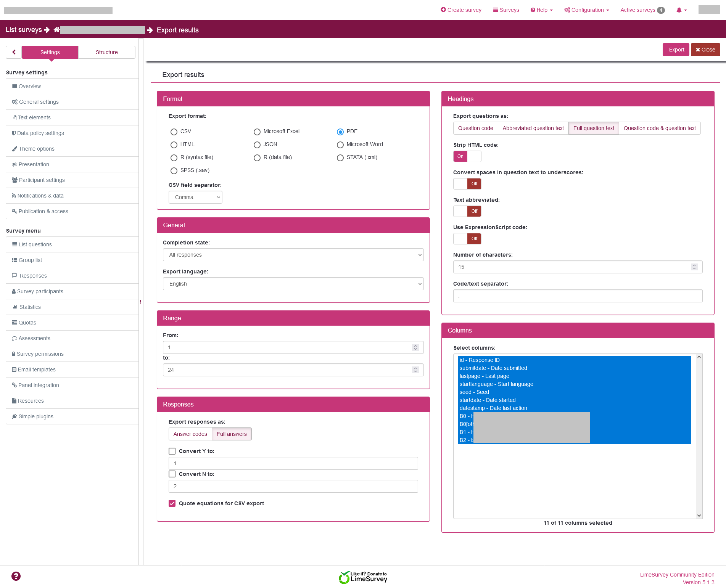726x588 pixels.
Task: Select the Microsoft Excel export format
Action: [x=257, y=132]
